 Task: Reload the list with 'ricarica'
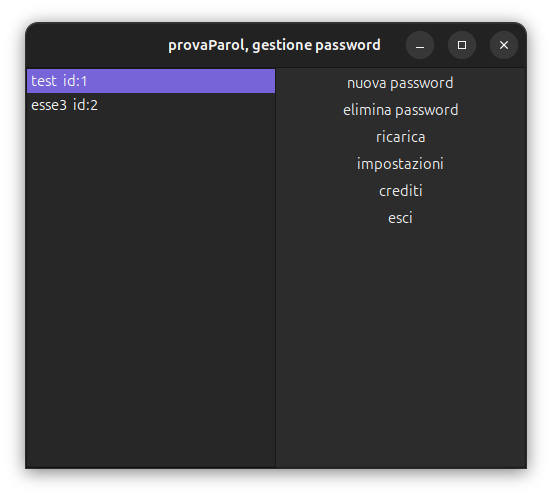coord(400,137)
